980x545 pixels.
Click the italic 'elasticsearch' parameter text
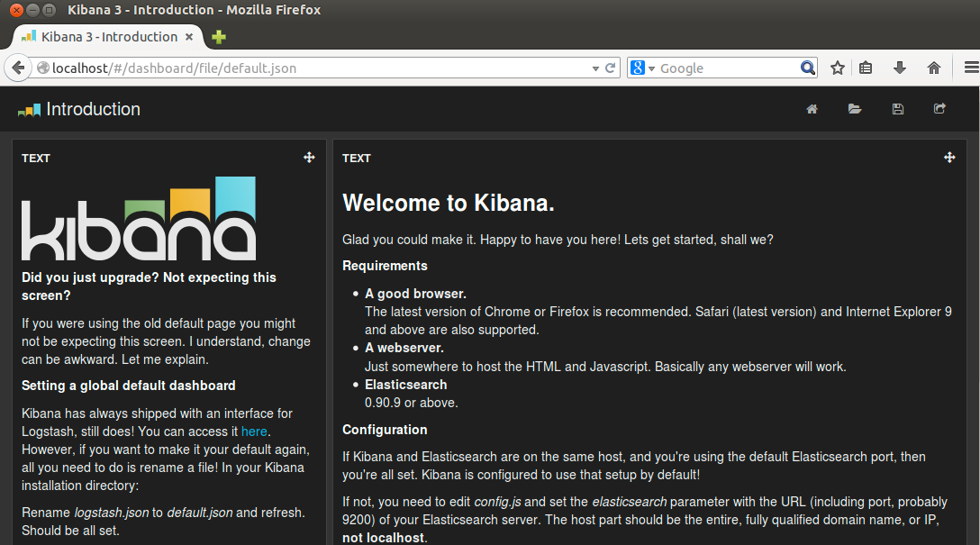[x=630, y=502]
